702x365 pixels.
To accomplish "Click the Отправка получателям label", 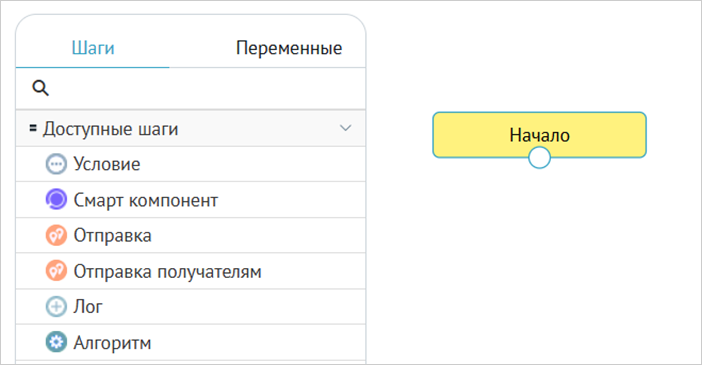I will [x=167, y=272].
